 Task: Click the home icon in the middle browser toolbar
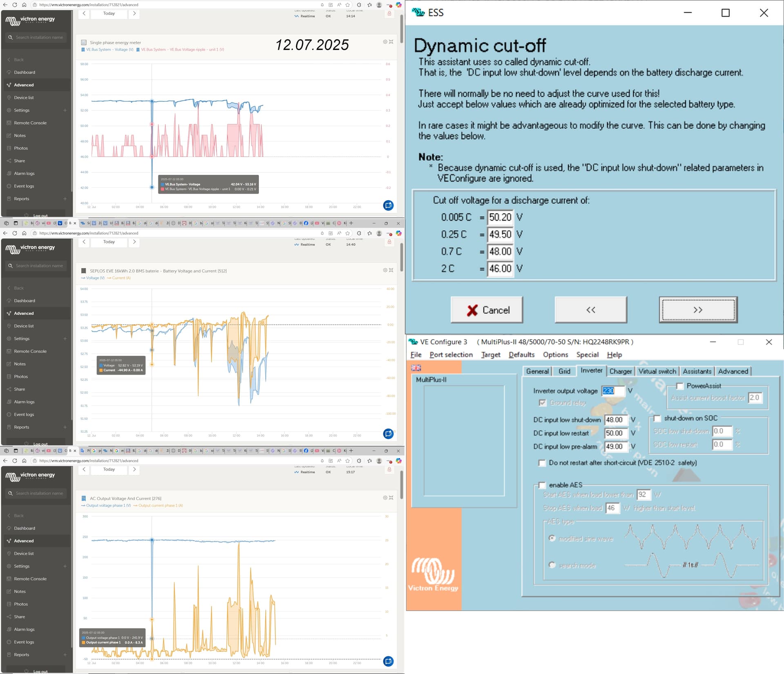tap(24, 233)
